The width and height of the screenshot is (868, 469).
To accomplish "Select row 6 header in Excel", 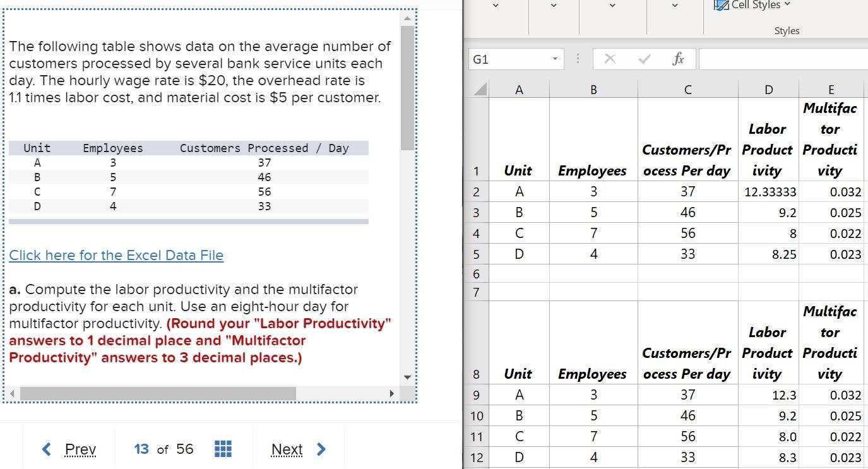I will click(476, 274).
